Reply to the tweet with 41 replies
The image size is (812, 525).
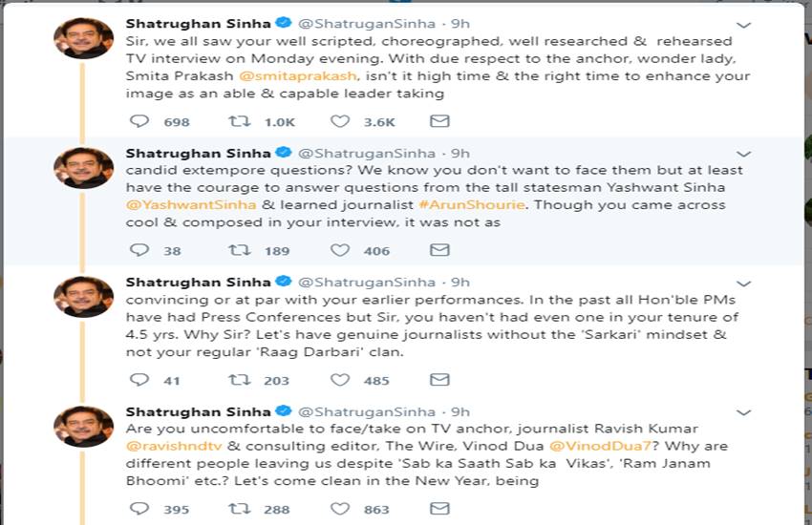pos(139,379)
